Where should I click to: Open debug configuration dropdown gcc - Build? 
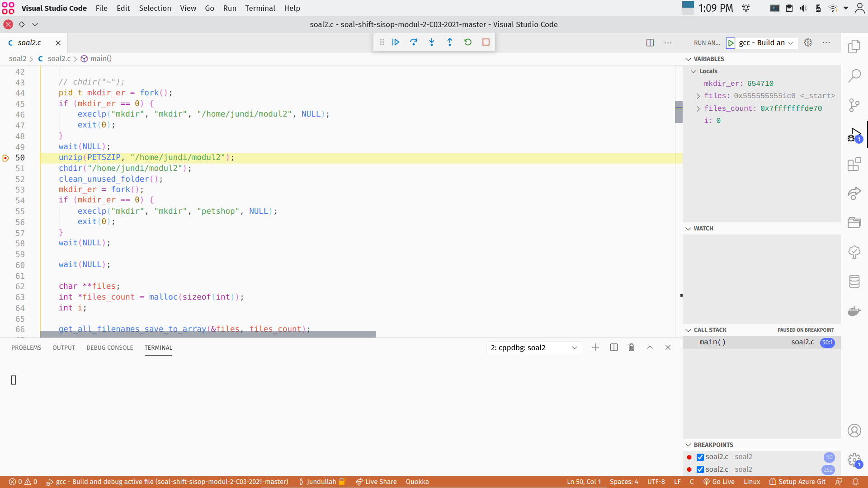[766, 43]
